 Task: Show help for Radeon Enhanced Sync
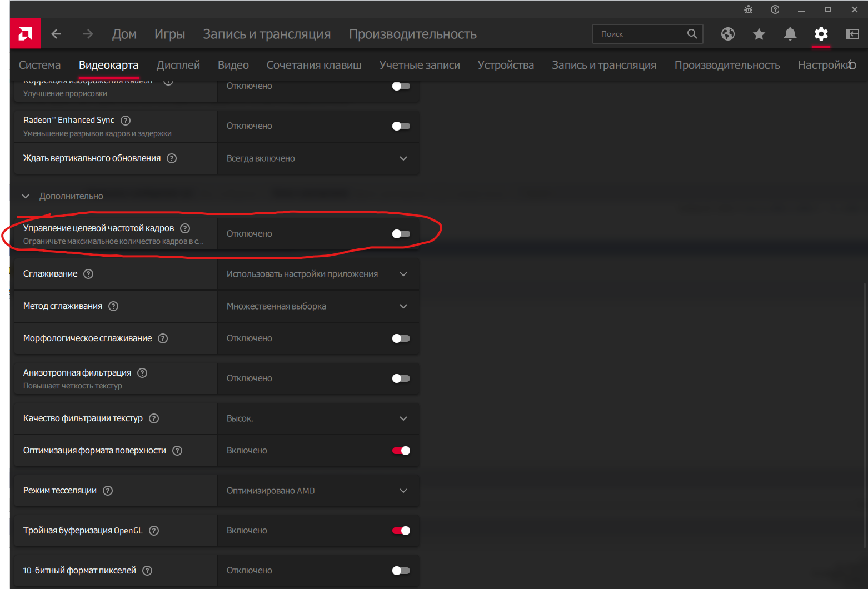[x=126, y=121]
